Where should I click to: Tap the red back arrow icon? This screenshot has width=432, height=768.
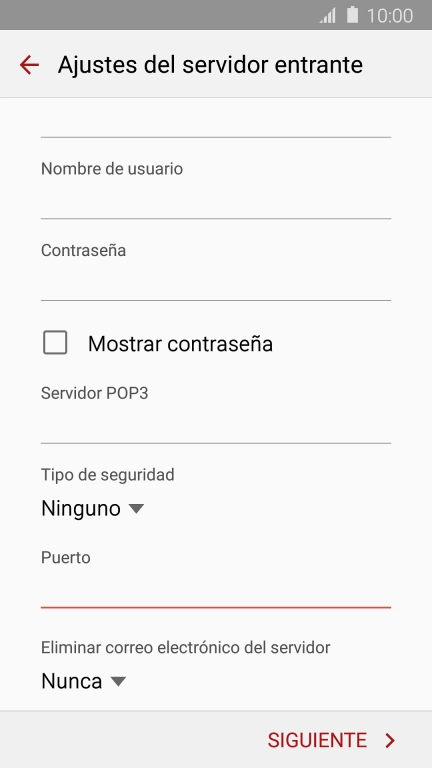(29, 65)
